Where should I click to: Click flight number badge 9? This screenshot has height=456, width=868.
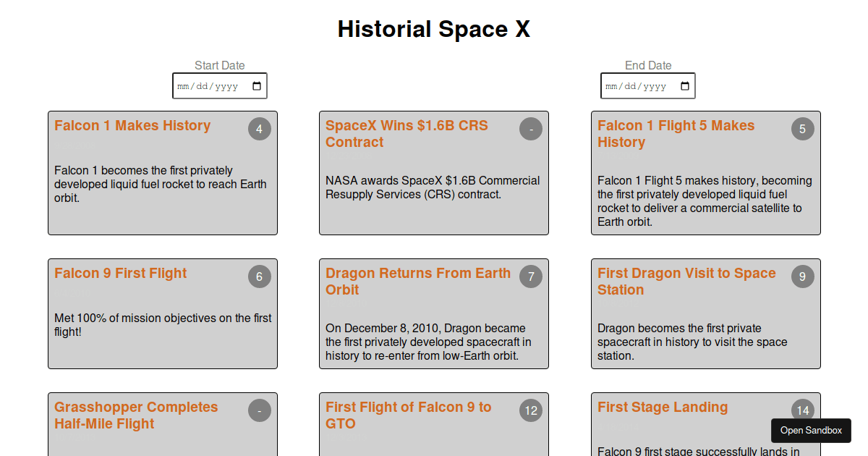click(x=803, y=276)
